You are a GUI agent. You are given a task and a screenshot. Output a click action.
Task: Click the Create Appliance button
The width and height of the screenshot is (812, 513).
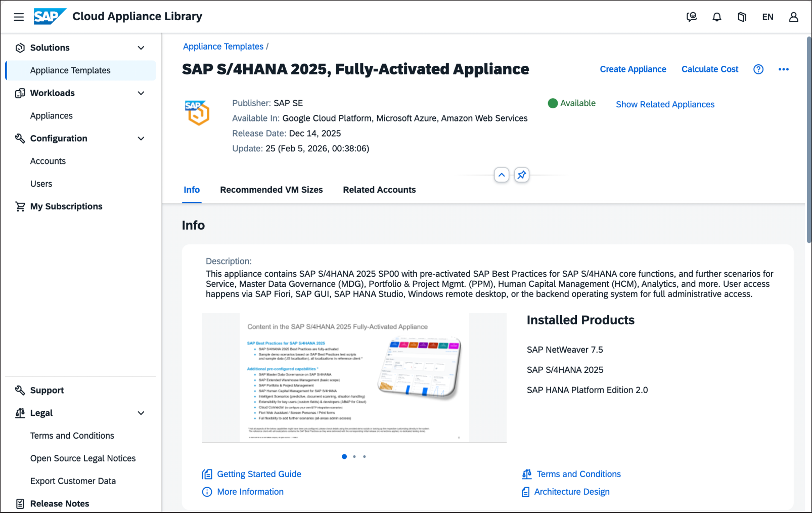click(x=633, y=69)
